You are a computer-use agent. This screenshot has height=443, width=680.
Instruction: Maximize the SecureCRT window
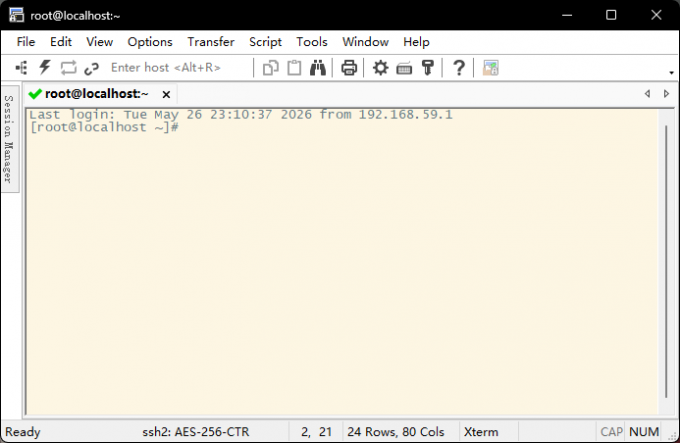point(611,15)
